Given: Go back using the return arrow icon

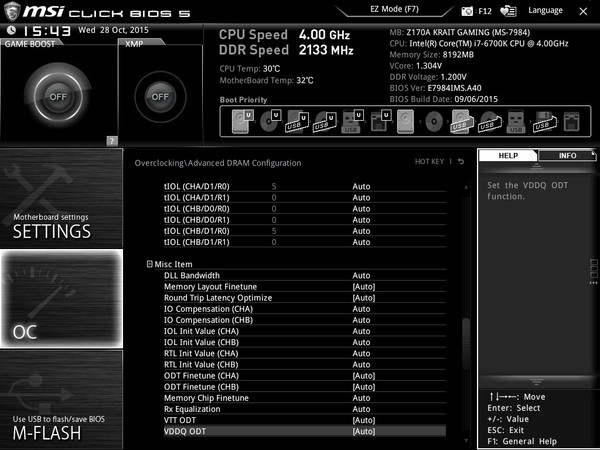Looking at the screenshot, I should (x=461, y=161).
